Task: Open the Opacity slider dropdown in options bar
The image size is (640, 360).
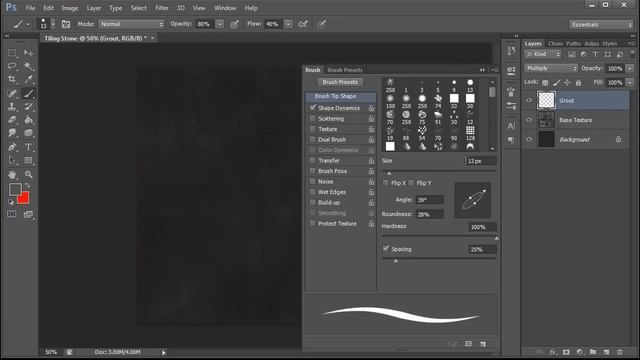Action: 220,24
